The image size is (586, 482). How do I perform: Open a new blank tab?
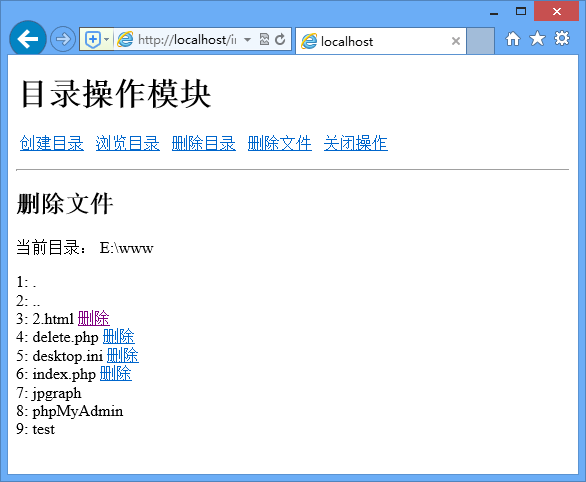tap(481, 41)
